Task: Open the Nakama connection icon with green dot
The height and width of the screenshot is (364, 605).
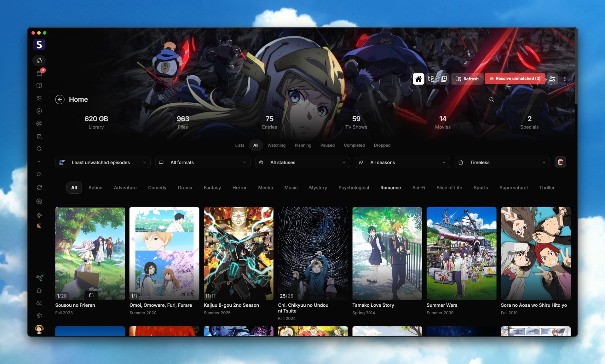Action: pos(39,278)
